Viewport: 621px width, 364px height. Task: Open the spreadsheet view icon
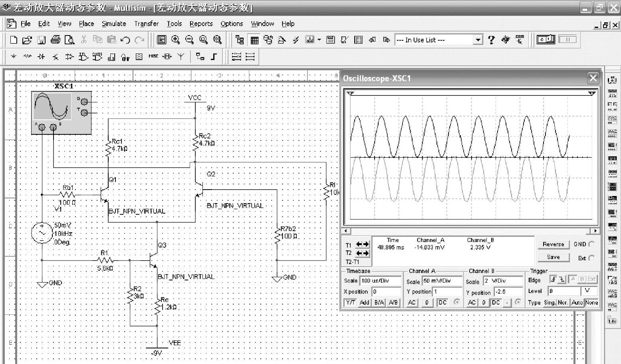(254, 40)
